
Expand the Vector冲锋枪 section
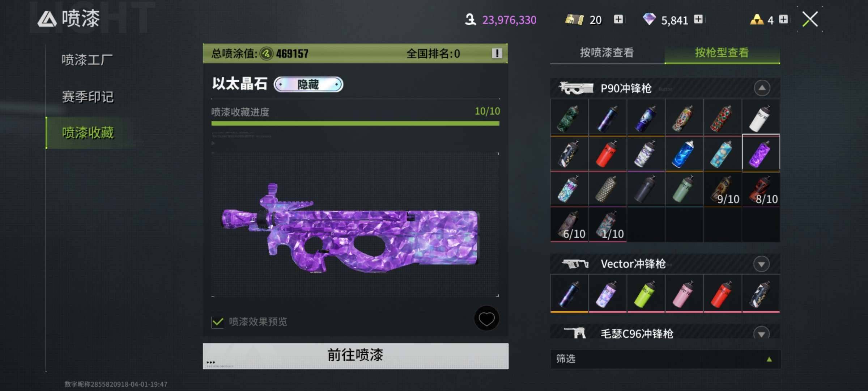click(x=762, y=264)
